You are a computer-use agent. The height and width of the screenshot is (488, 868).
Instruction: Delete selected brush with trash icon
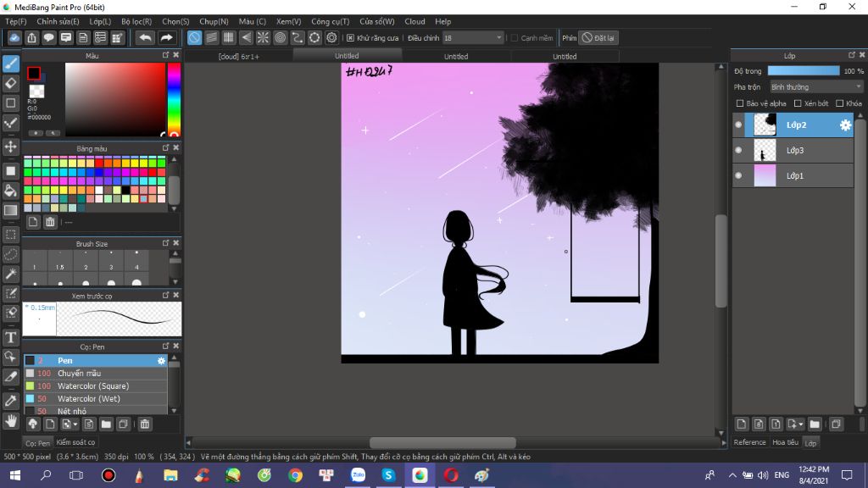pos(144,424)
